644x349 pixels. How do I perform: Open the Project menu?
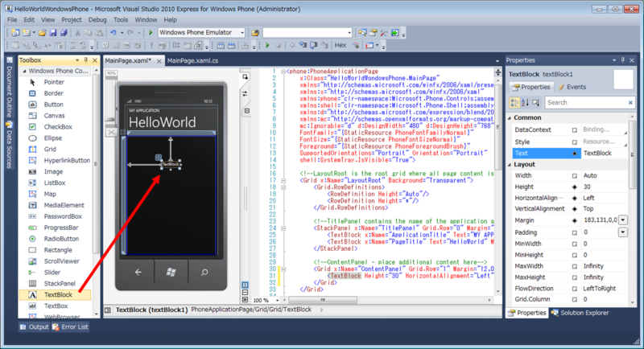click(72, 19)
